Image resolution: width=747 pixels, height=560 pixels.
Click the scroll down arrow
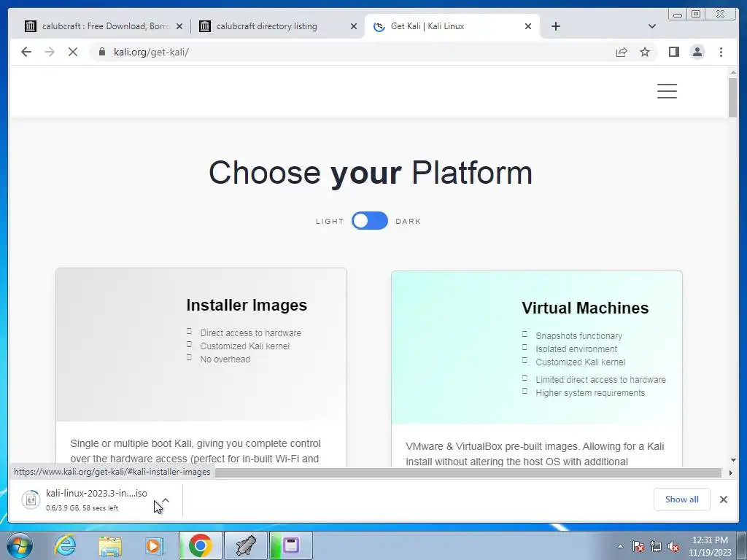tap(733, 460)
